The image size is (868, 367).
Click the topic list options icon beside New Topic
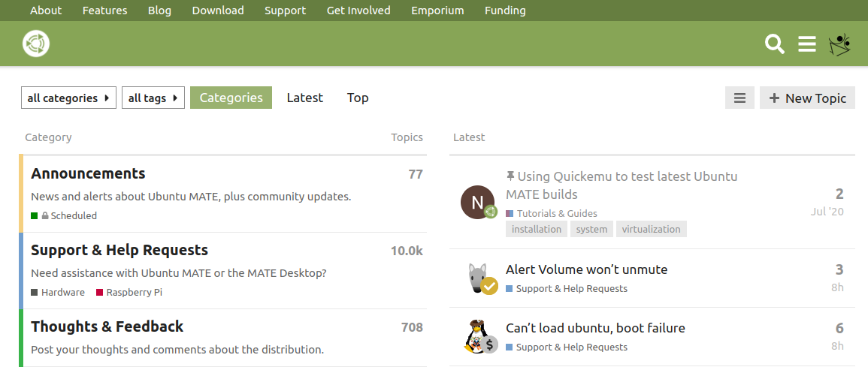pyautogui.click(x=739, y=98)
